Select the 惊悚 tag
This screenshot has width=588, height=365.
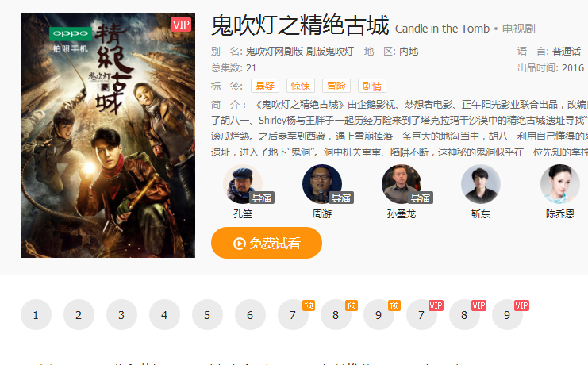(x=301, y=86)
